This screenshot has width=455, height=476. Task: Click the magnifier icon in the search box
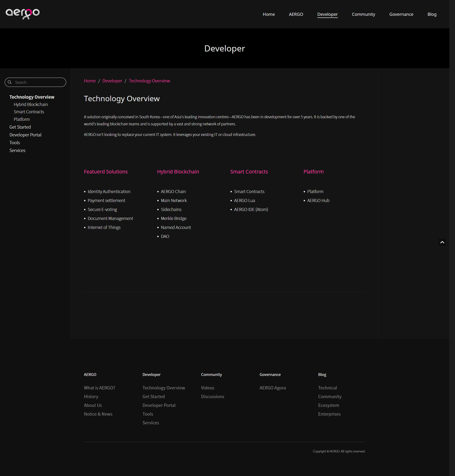point(10,82)
